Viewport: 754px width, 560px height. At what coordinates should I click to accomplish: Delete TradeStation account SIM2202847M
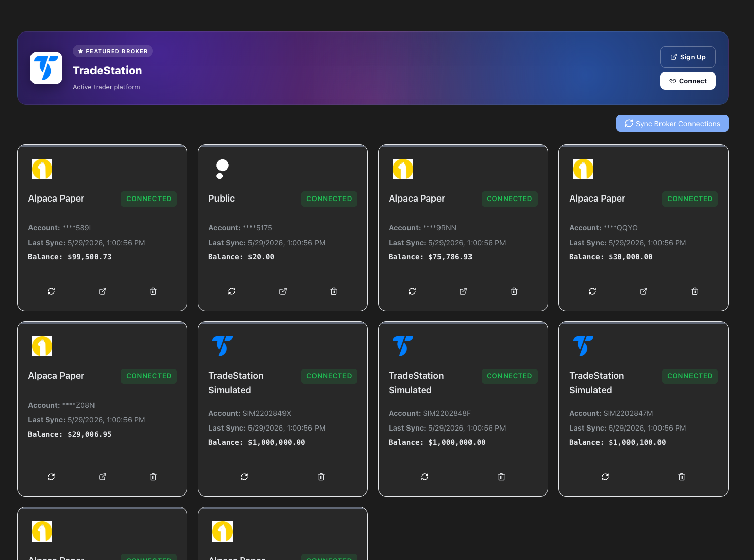682,477
